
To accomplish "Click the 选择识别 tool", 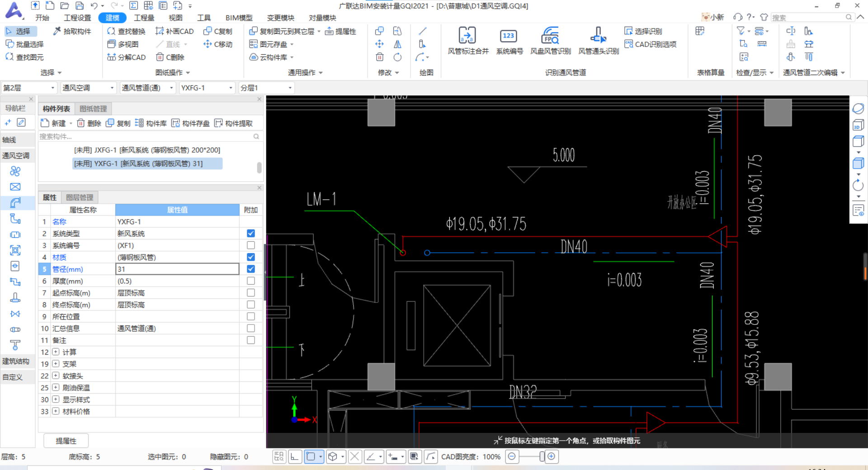I will [643, 31].
